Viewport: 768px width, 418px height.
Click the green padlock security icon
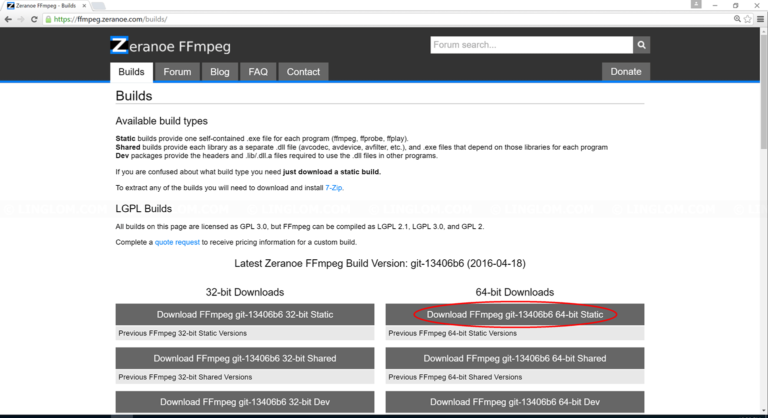(x=48, y=19)
